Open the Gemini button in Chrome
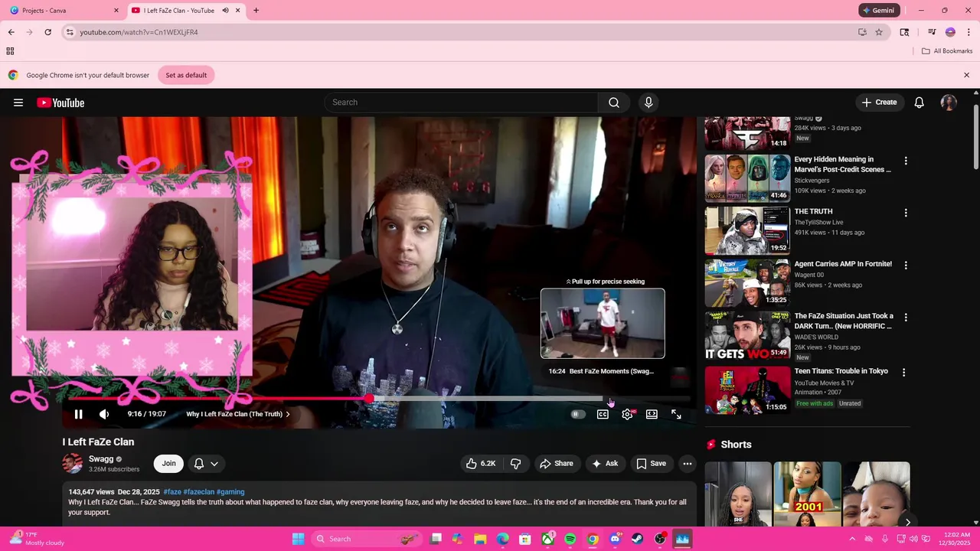 point(877,11)
